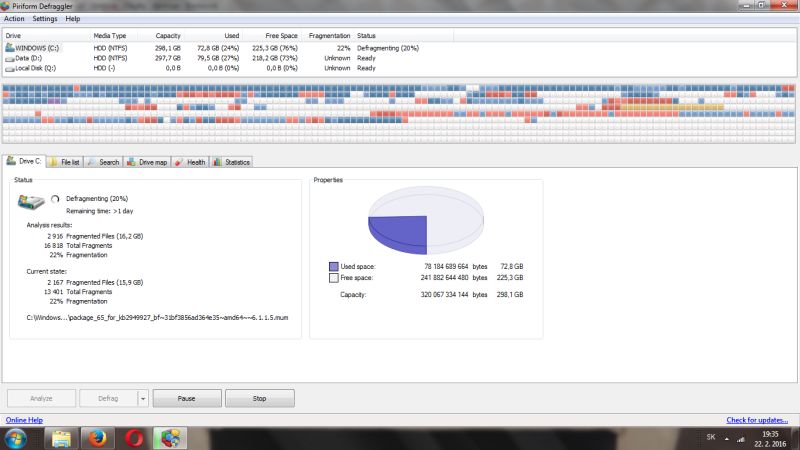Click the Health tab heart icon
Screen dimensions: 800x450
tap(179, 162)
